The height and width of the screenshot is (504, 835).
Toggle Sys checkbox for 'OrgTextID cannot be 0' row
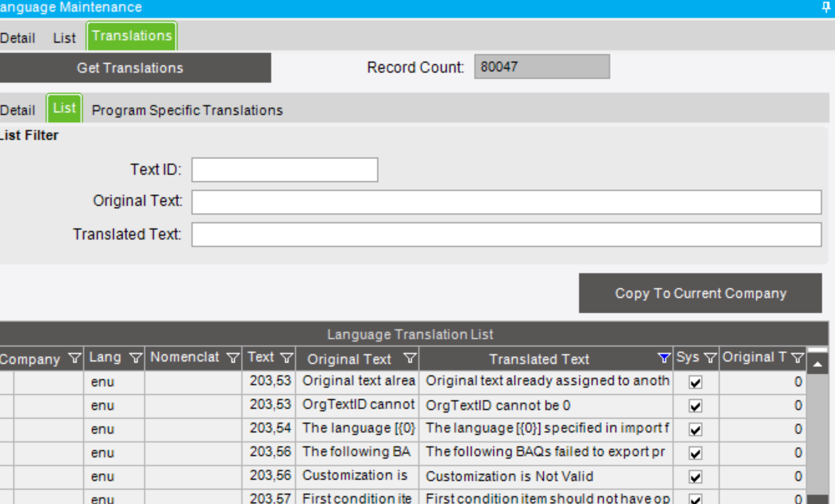(x=695, y=406)
